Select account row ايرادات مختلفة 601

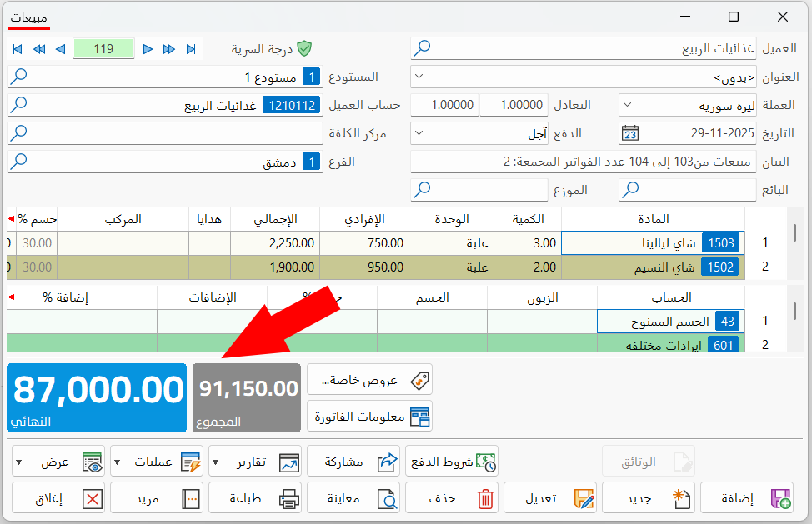point(670,344)
